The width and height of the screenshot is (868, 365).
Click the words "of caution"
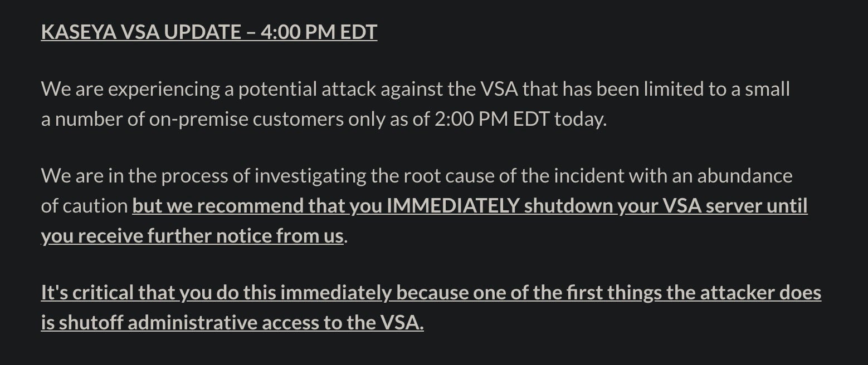[x=84, y=206]
